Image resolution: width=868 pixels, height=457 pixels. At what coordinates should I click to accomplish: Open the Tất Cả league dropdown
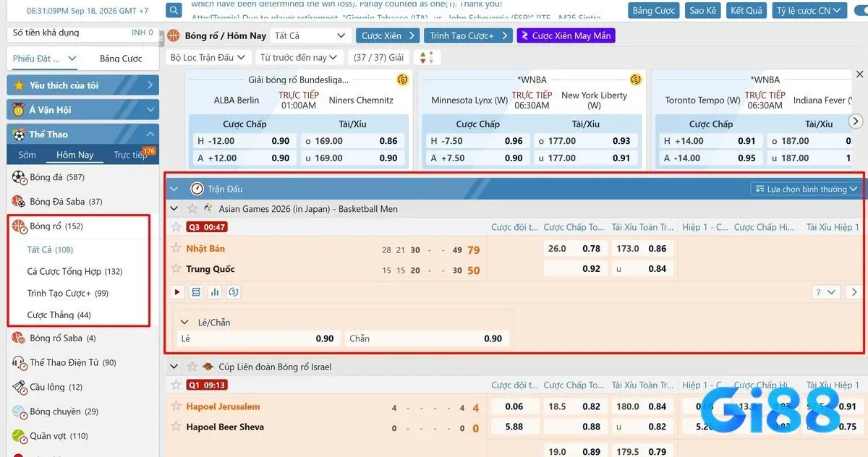click(310, 35)
